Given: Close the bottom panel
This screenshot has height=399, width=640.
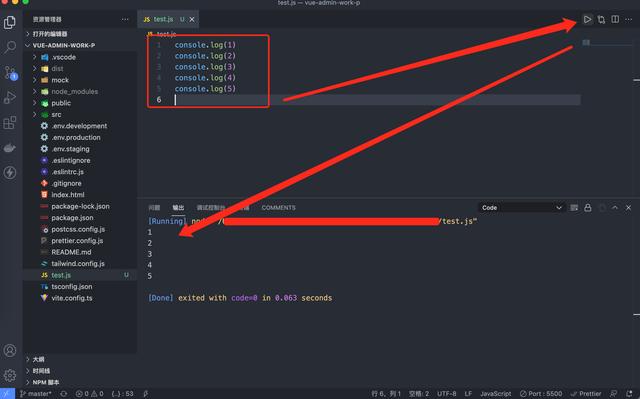Looking at the screenshot, I should pyautogui.click(x=629, y=208).
